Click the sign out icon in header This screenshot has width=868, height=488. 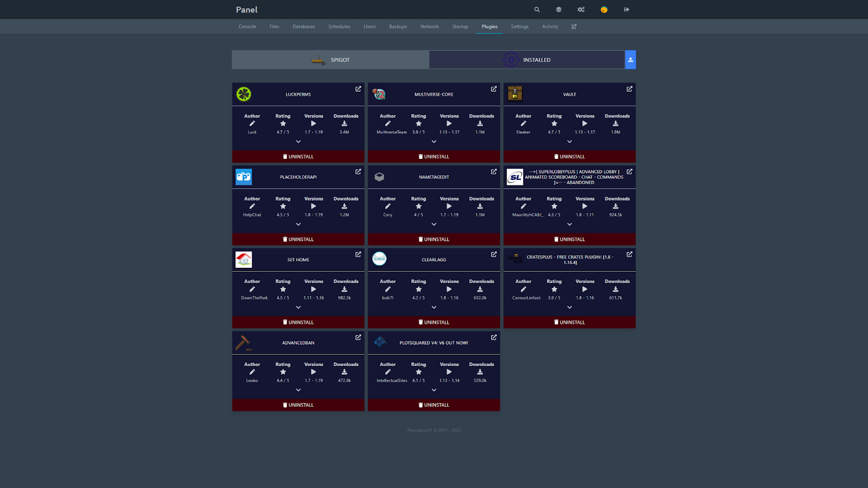[627, 10]
